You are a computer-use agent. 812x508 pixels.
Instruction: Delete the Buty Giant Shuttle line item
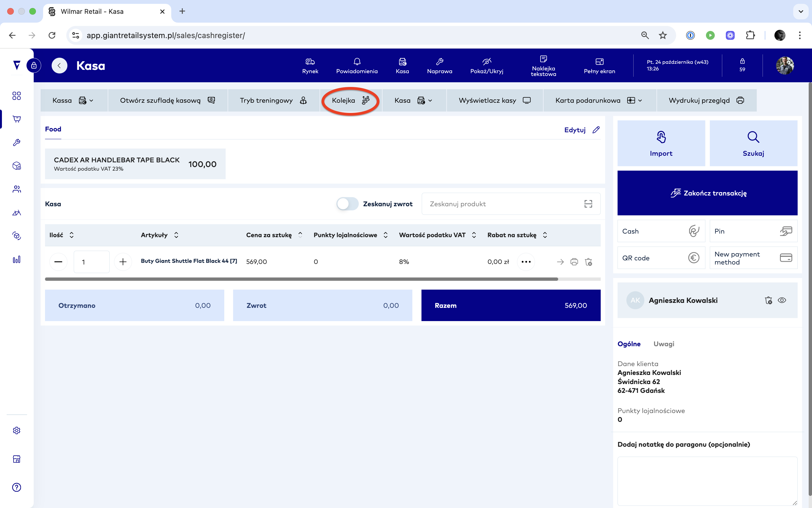[588, 262]
